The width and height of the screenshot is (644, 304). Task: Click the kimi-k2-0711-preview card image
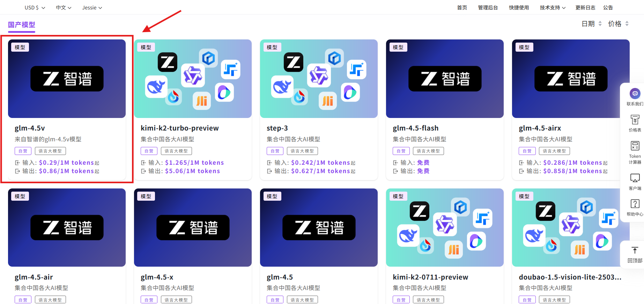[x=445, y=228]
